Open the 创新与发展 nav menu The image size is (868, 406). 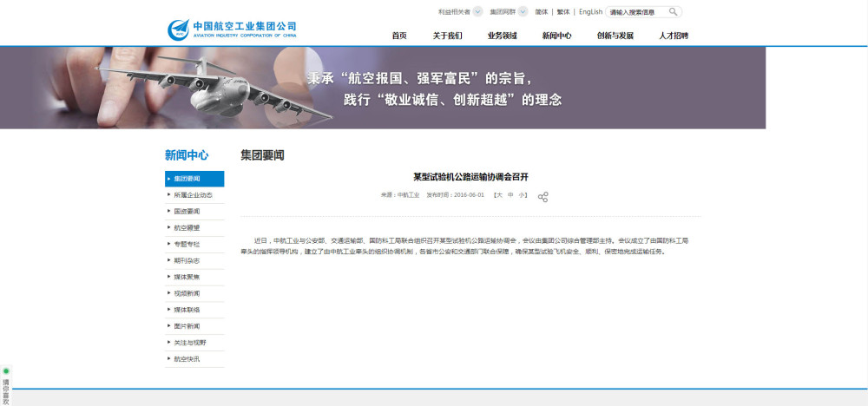click(x=615, y=36)
